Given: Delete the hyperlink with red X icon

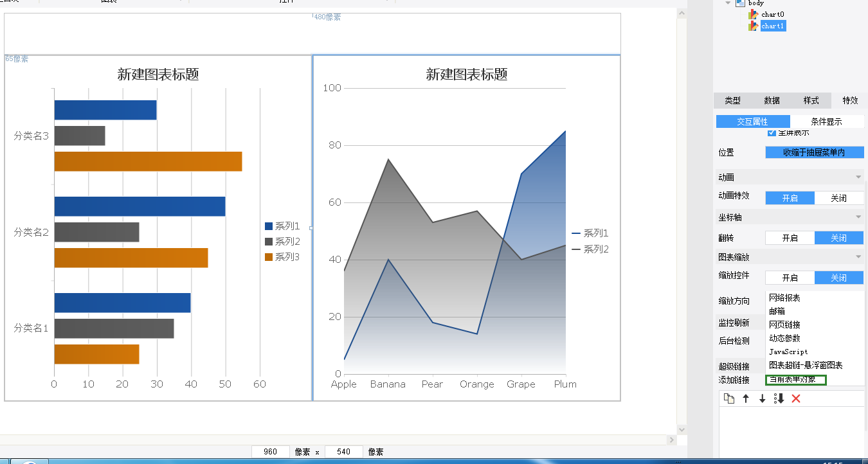Looking at the screenshot, I should [796, 398].
